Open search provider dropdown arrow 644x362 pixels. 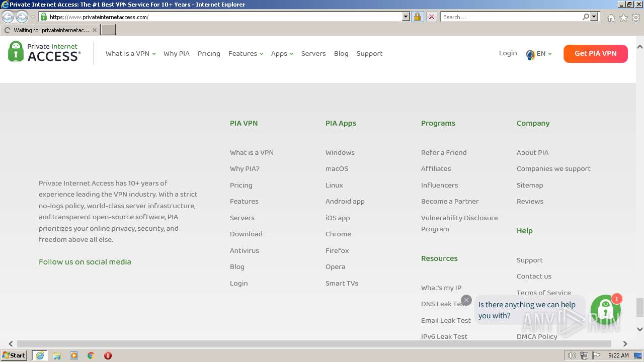[594, 17]
